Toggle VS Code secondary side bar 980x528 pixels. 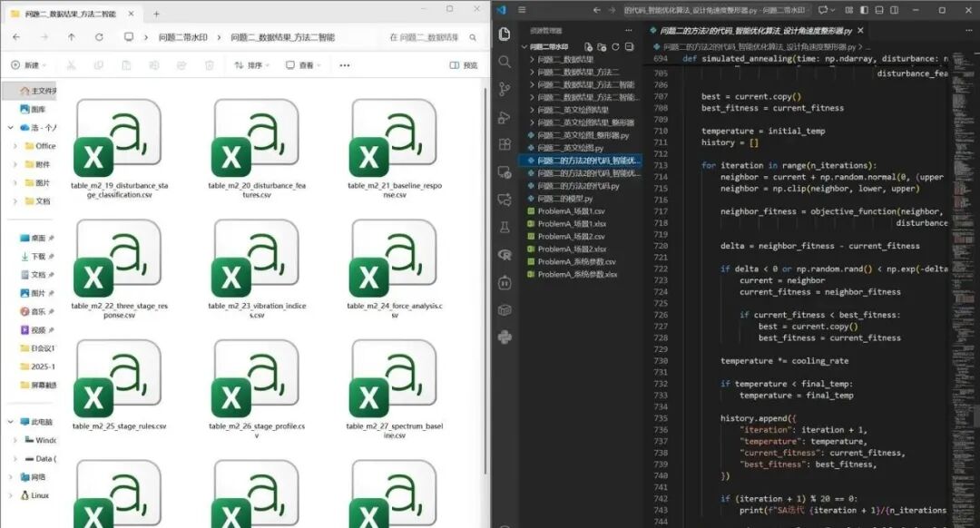895,10
